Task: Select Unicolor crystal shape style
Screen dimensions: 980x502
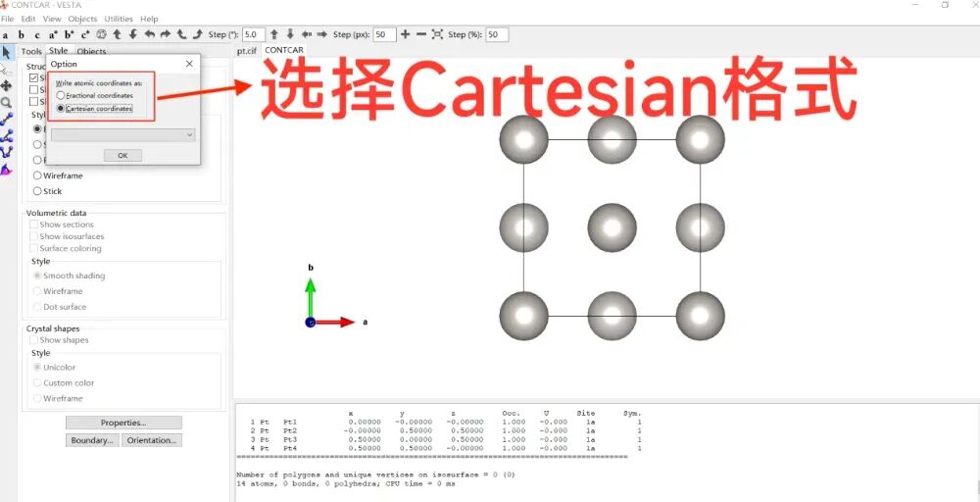Action: tap(54, 367)
